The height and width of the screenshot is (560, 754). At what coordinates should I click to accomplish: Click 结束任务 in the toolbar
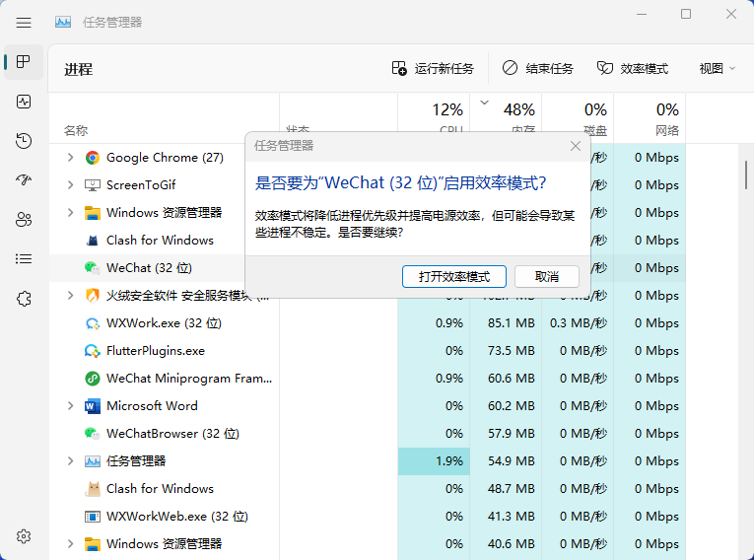tap(538, 68)
